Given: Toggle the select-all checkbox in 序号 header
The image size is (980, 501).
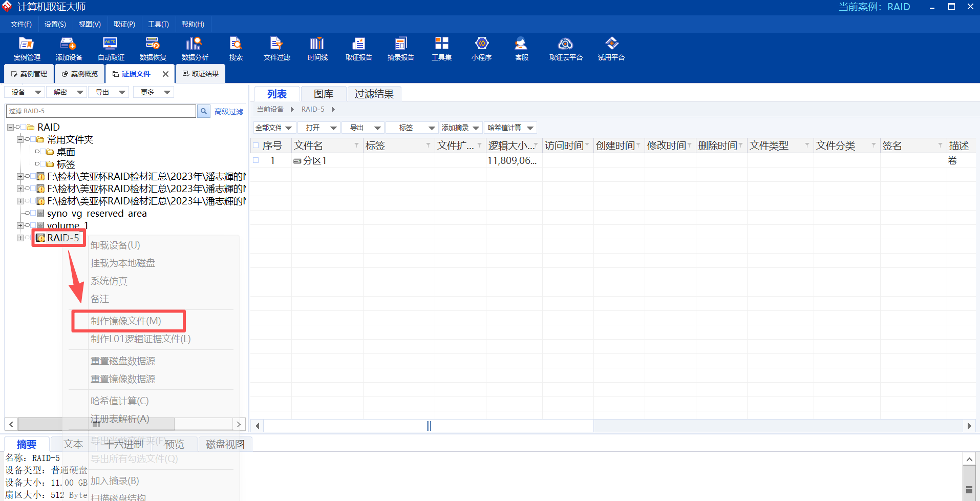Looking at the screenshot, I should (x=256, y=146).
